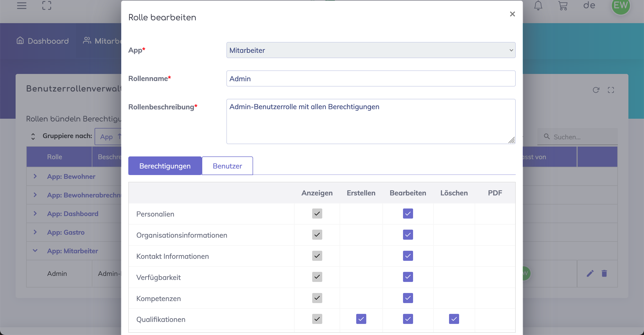Select the Berechtigungen tab

[x=165, y=166]
